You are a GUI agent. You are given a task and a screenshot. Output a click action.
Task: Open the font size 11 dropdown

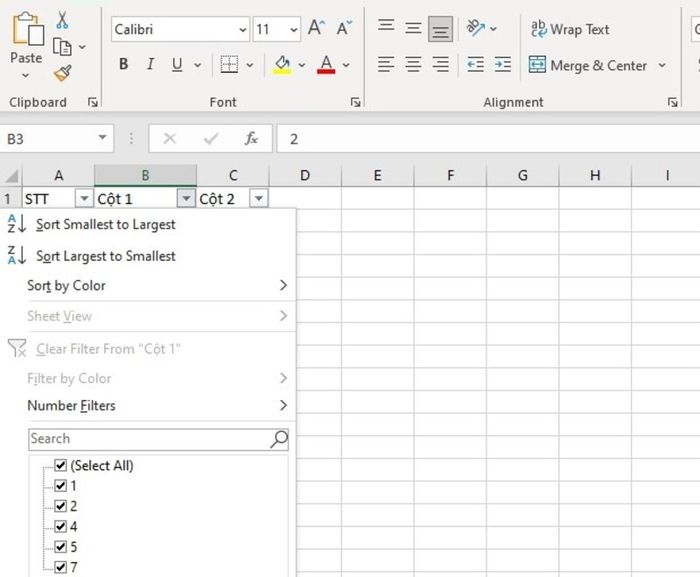click(293, 29)
